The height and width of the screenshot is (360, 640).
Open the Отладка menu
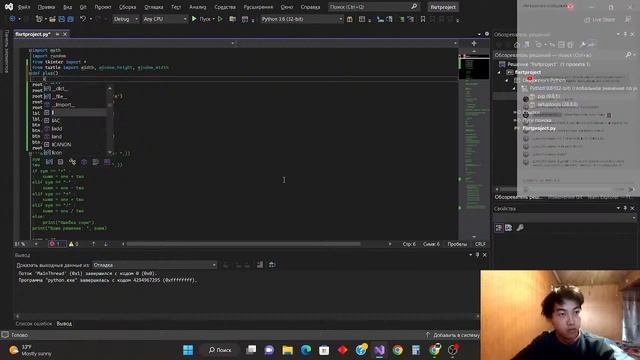153,7
